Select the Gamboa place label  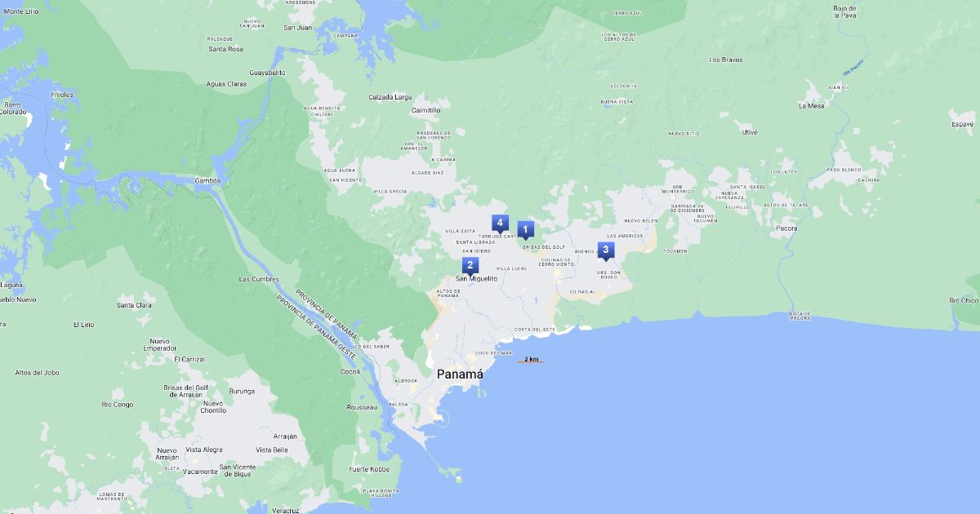click(x=207, y=180)
